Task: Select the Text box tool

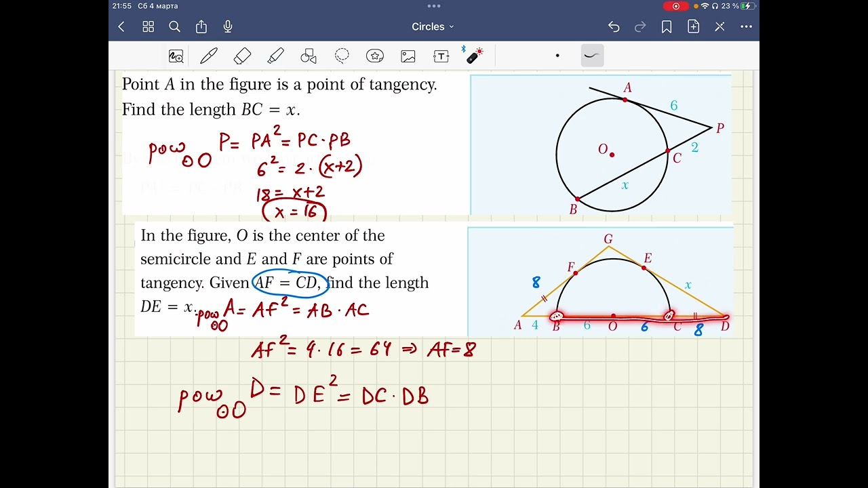Action: pos(441,56)
